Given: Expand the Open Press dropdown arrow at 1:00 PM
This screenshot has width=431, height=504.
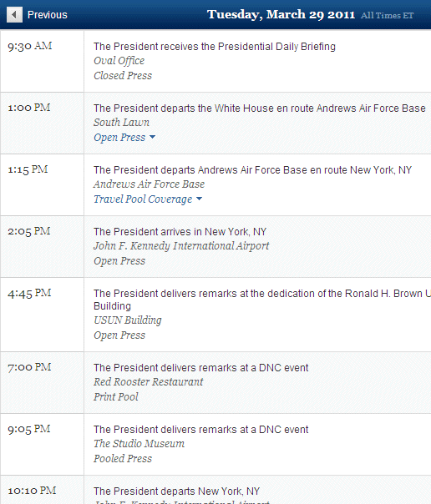Looking at the screenshot, I should 153,137.
